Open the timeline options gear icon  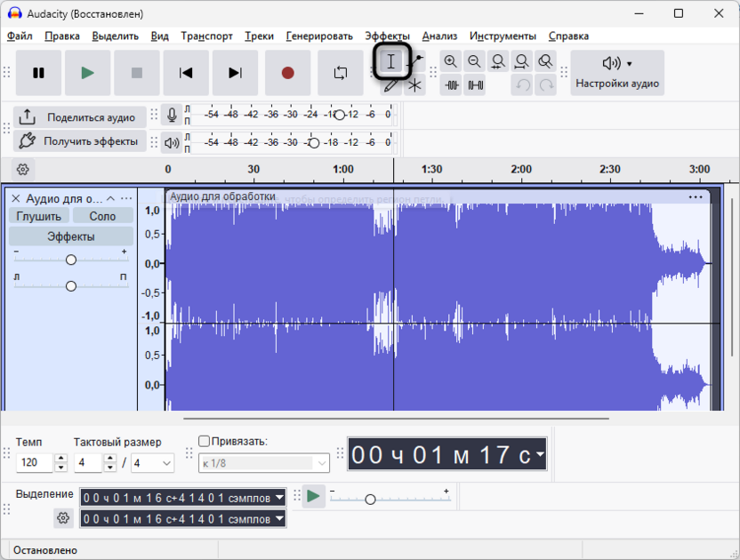pos(22,170)
